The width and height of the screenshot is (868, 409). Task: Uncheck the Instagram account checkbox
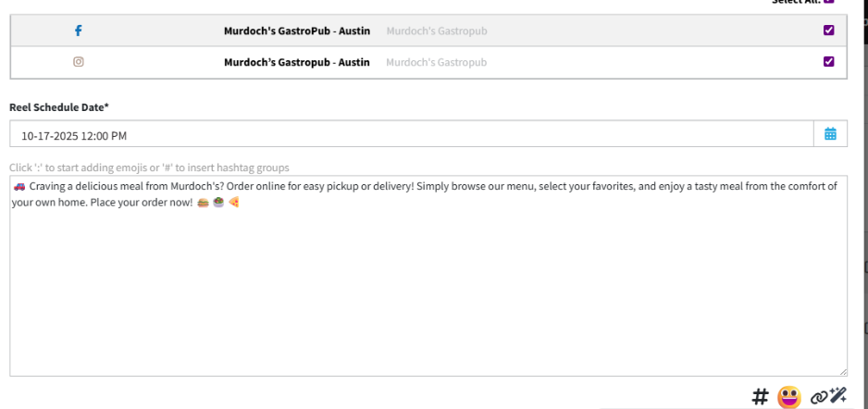(x=828, y=62)
